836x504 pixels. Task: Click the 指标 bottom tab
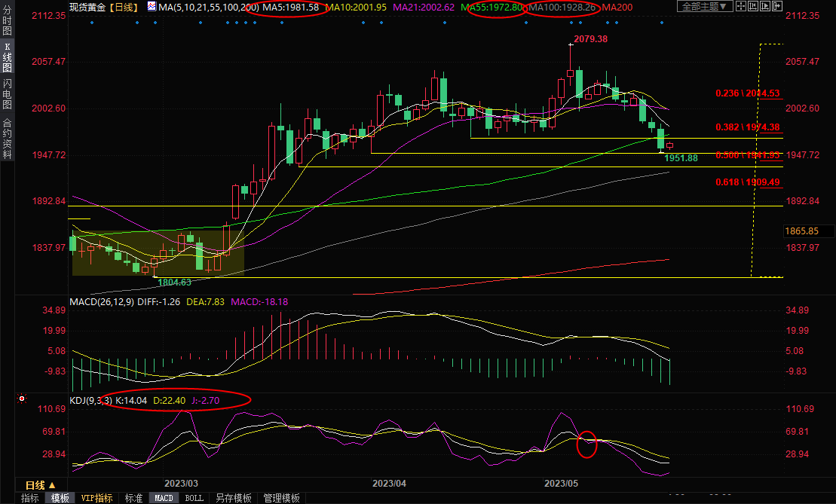click(x=30, y=498)
